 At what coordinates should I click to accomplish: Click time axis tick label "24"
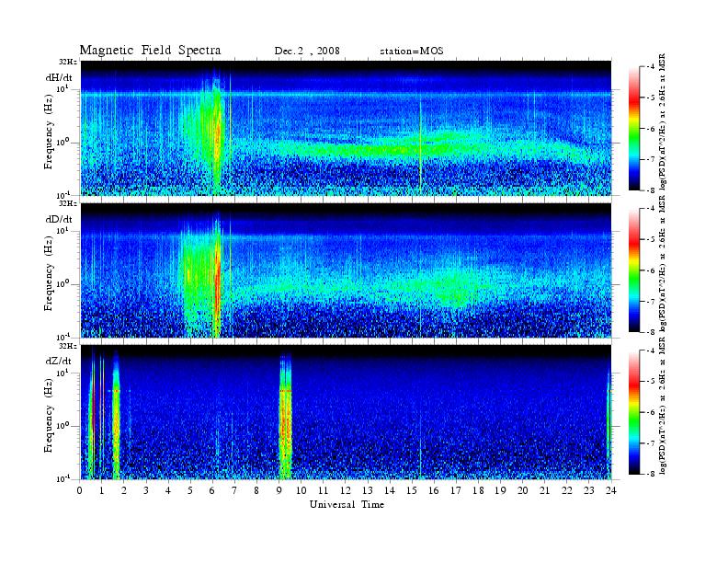point(611,490)
